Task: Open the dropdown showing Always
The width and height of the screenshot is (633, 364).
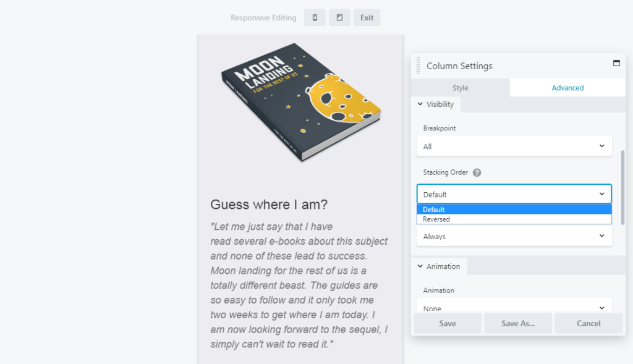Action: click(514, 237)
